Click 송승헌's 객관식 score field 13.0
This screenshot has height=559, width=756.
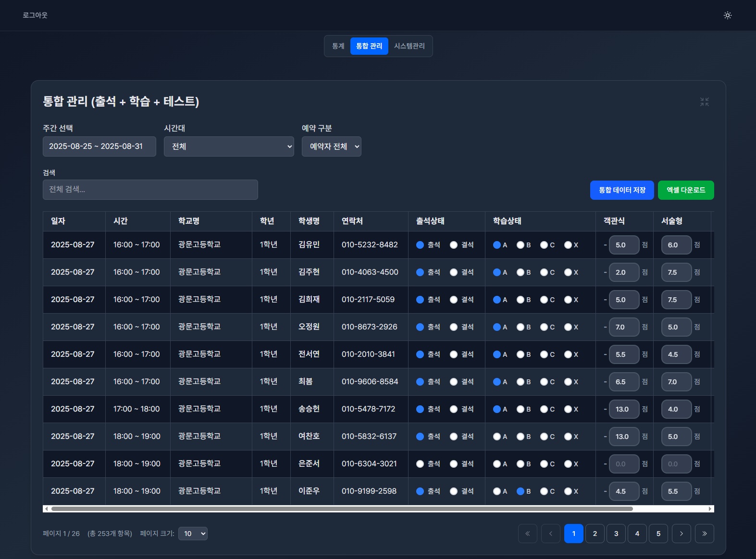pyautogui.click(x=624, y=409)
